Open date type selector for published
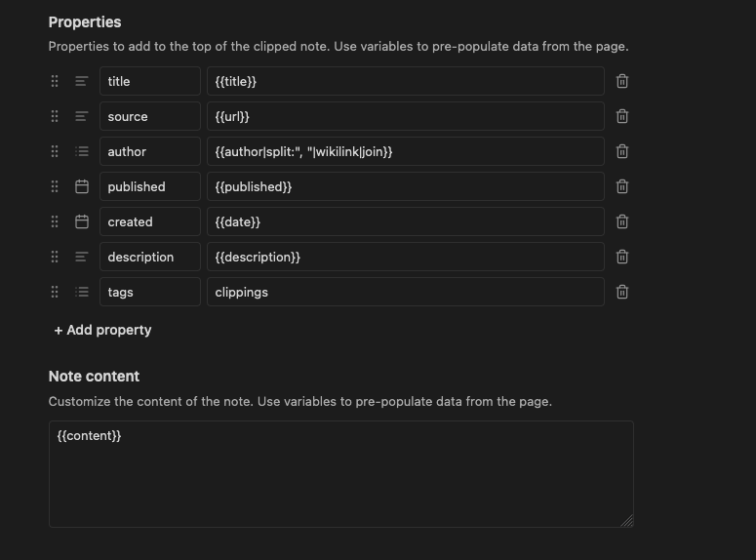756x560 pixels. pyautogui.click(x=82, y=186)
